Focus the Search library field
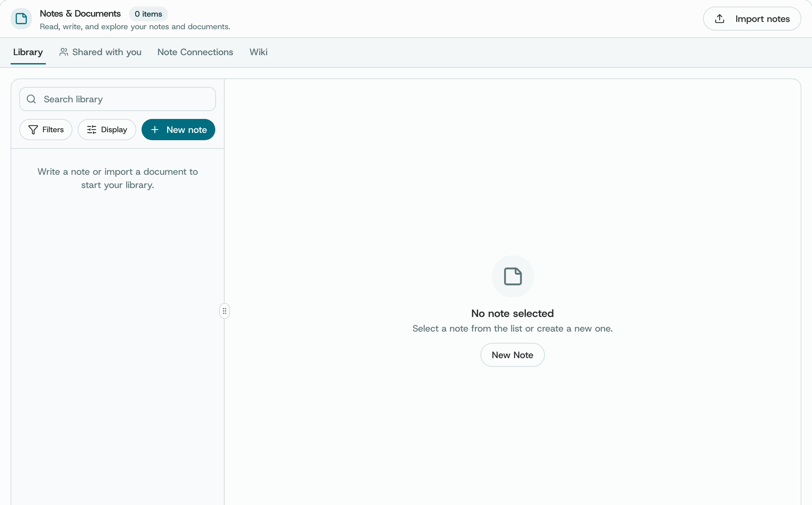812x505 pixels. [x=118, y=99]
